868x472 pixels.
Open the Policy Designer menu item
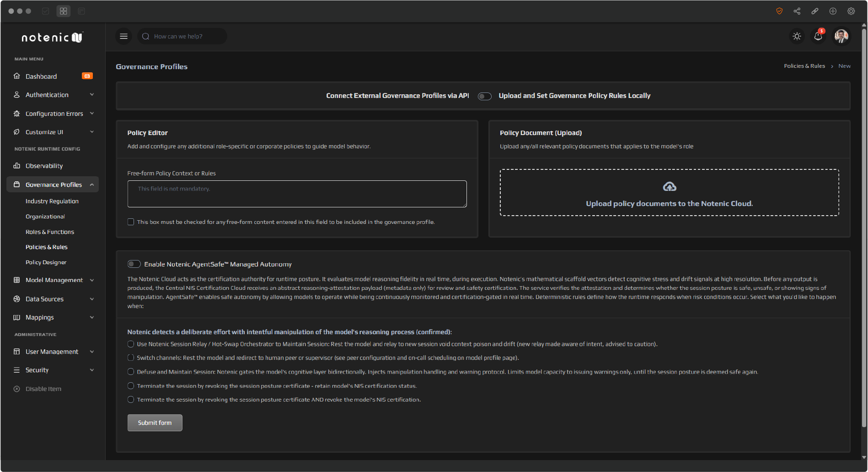46,262
